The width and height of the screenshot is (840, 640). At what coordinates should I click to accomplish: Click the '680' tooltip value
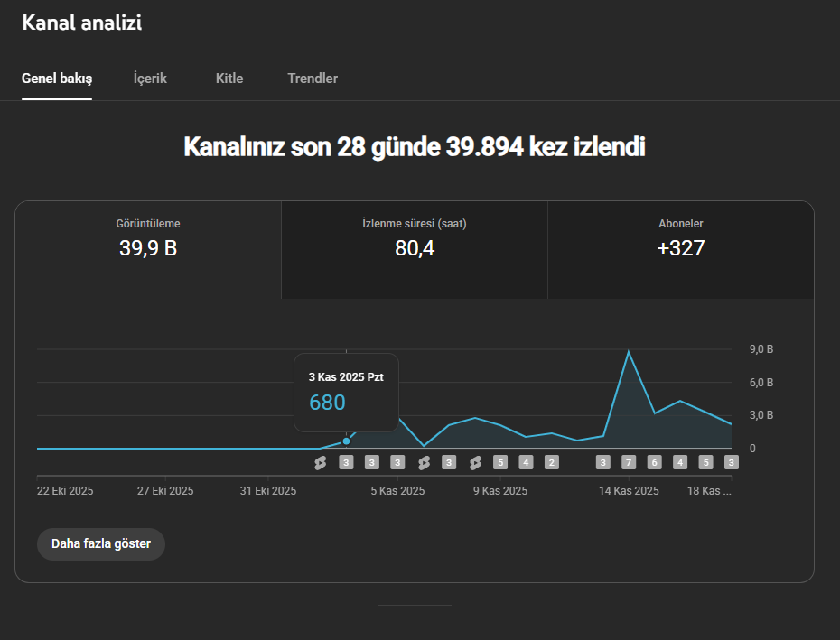pyautogui.click(x=327, y=403)
